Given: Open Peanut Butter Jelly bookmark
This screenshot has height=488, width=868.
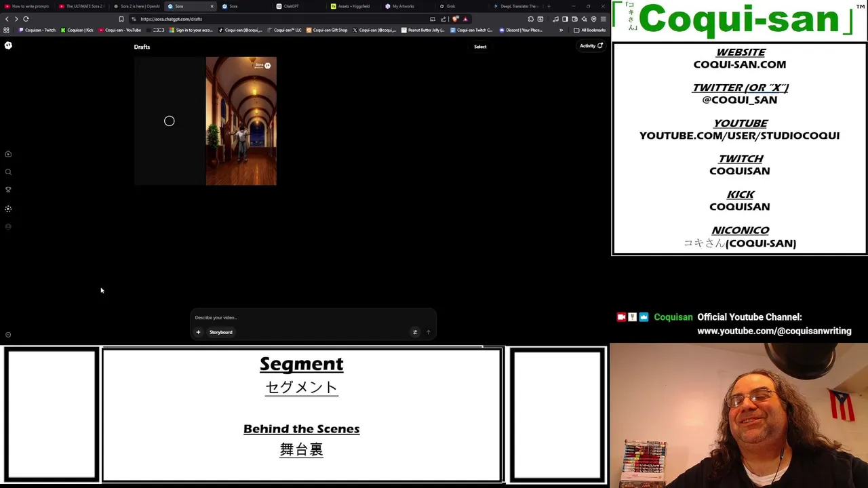Looking at the screenshot, I should [x=423, y=30].
